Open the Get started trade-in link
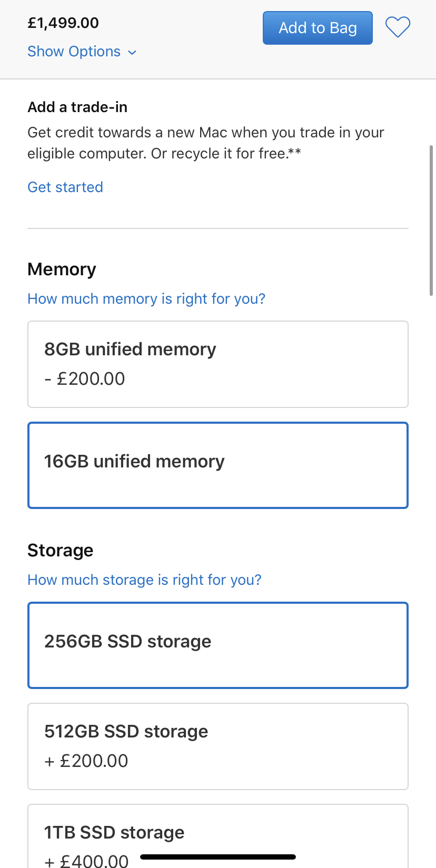Image resolution: width=436 pixels, height=868 pixels. click(65, 187)
